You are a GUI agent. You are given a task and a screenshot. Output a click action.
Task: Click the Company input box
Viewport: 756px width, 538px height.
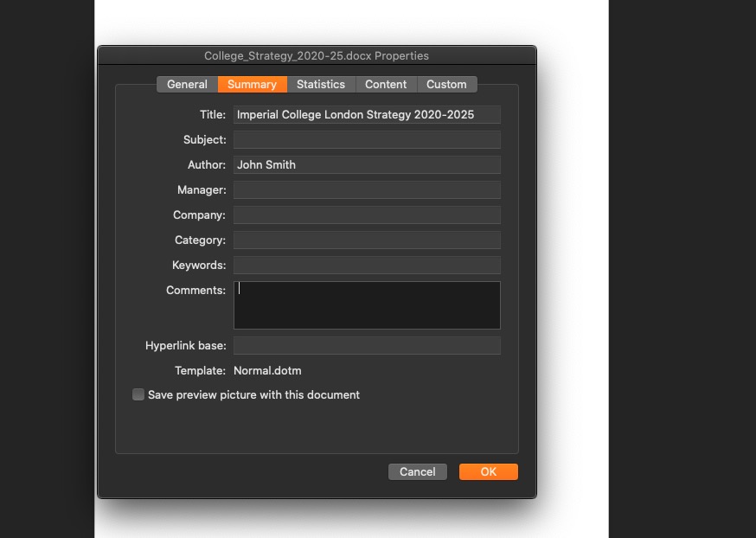tap(367, 215)
